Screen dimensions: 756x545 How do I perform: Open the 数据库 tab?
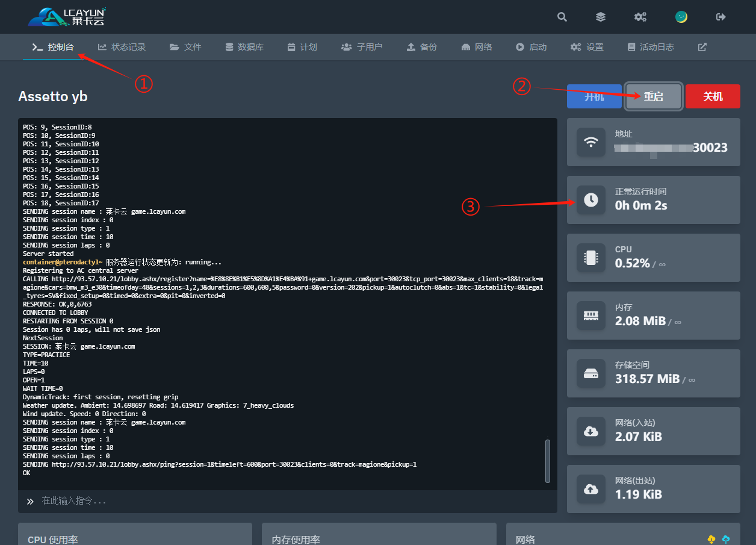[244, 47]
